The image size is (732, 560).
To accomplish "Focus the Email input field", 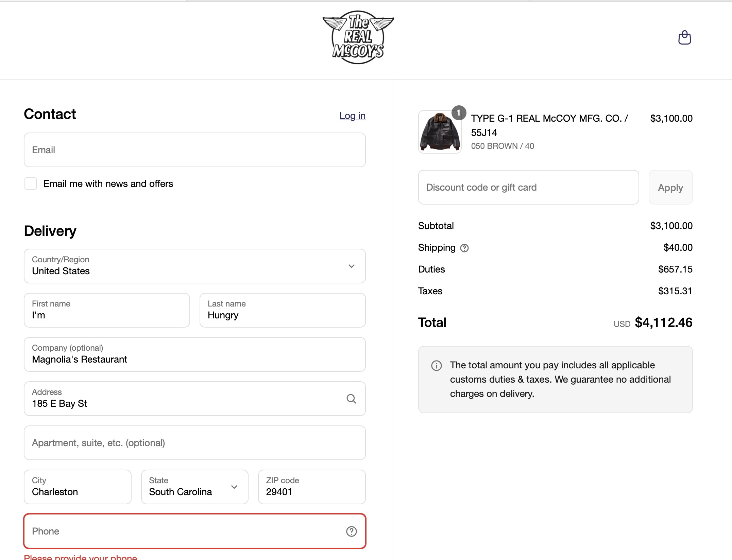I will tap(195, 150).
